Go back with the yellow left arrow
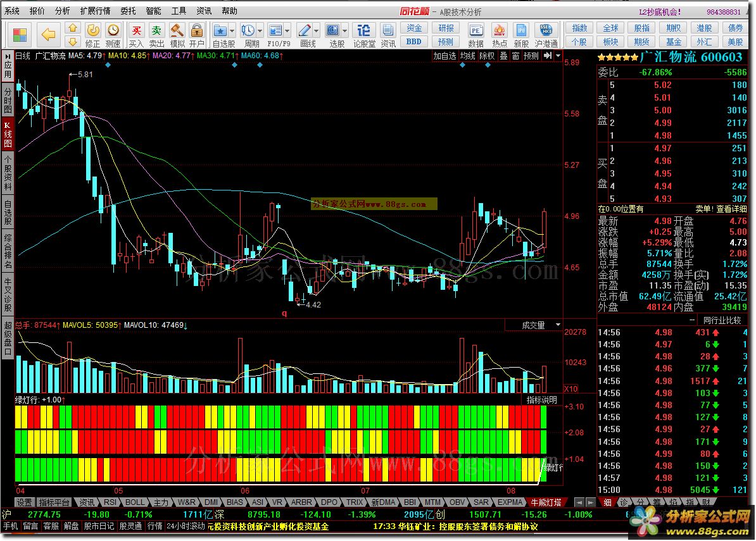Viewport: 756px width, 541px height. pyautogui.click(x=48, y=34)
